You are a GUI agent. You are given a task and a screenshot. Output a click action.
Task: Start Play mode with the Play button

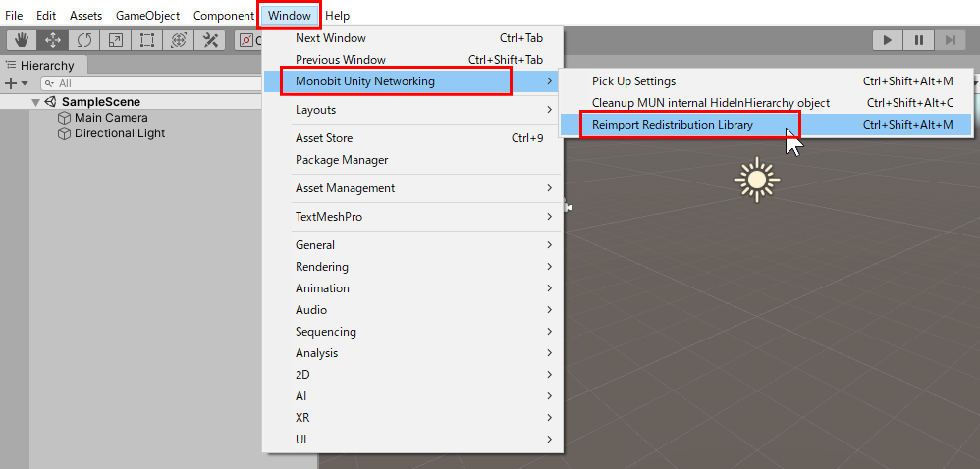point(888,40)
